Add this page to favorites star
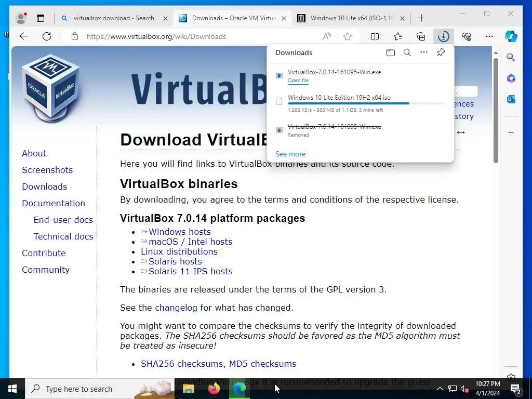The height and width of the screenshot is (399, 532). [x=348, y=36]
